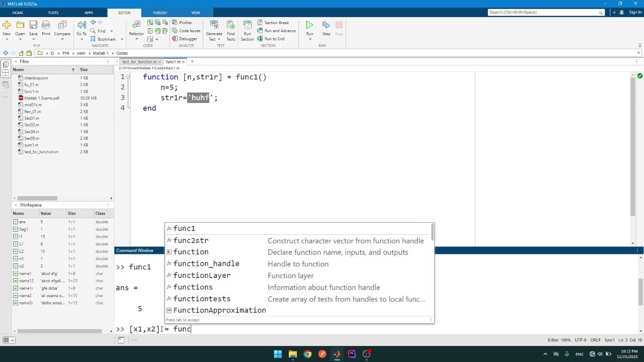Open File Explorer from the taskbar
Viewport: 644px width, 362px height.
coord(293,354)
